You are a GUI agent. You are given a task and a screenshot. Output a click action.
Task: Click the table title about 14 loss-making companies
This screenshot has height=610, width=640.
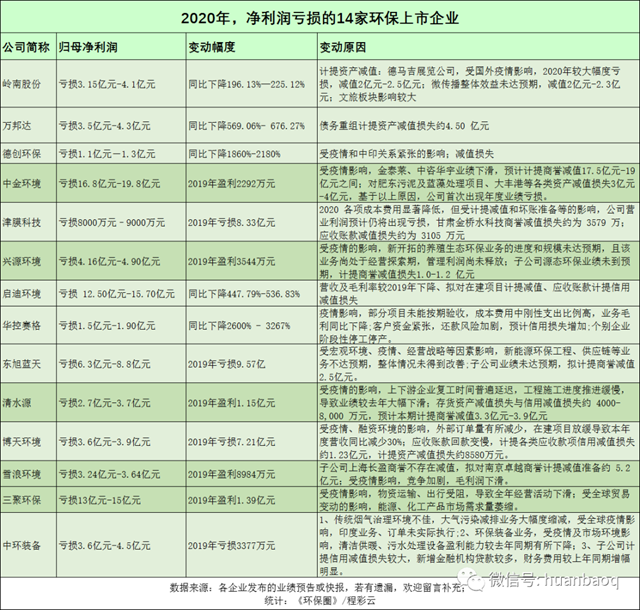tap(320, 18)
